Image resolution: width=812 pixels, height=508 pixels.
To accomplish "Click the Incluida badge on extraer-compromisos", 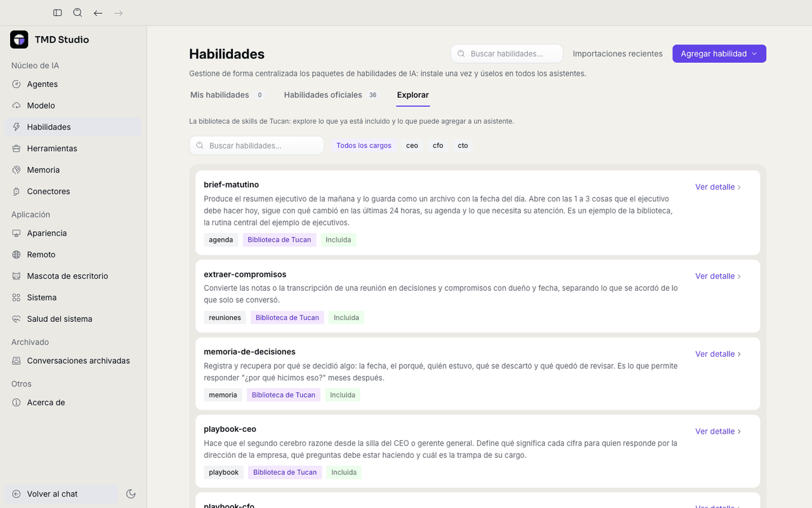I will (x=346, y=317).
